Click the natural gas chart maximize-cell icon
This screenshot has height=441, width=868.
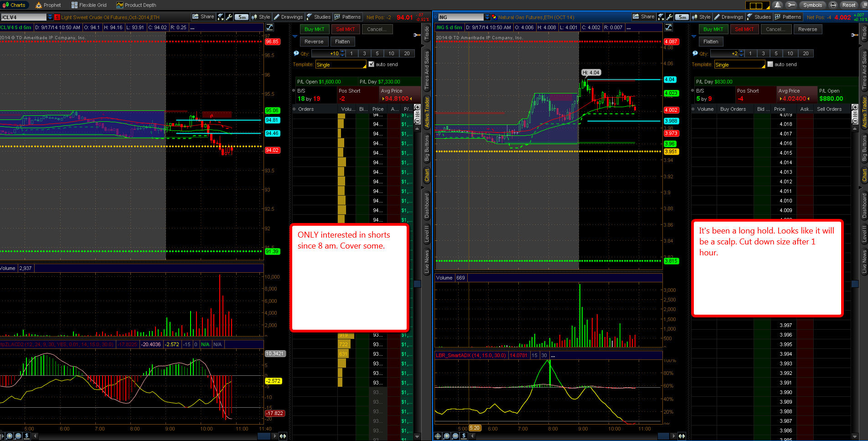661,17
